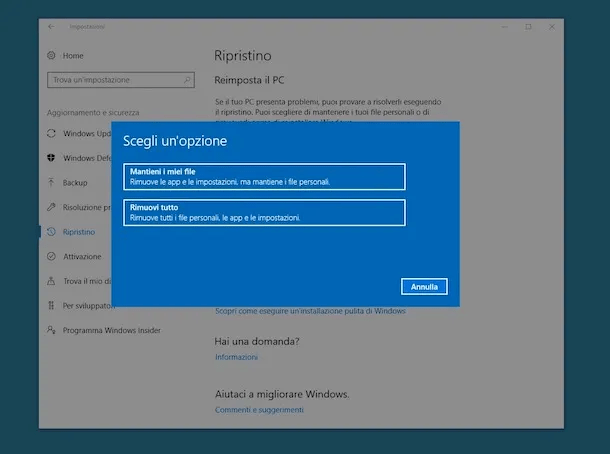Click the Ripristino history clock icon
Image resolution: width=610 pixels, height=454 pixels.
51,232
